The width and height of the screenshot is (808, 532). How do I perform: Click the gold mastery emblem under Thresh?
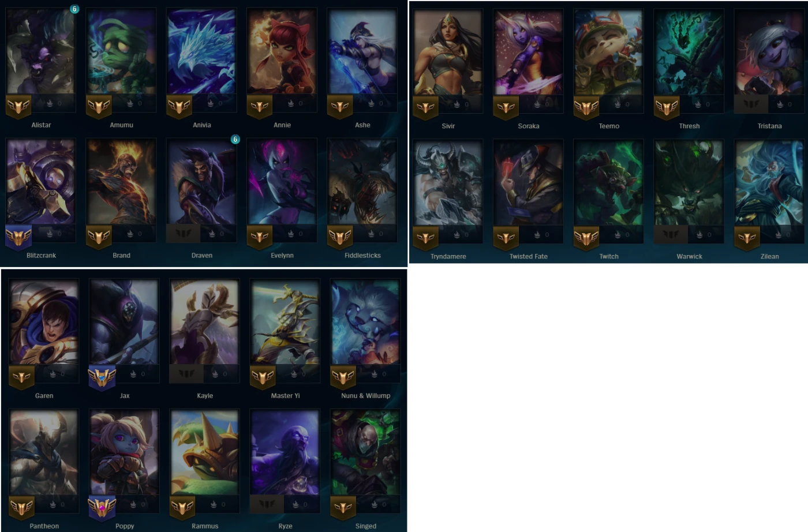coord(667,107)
